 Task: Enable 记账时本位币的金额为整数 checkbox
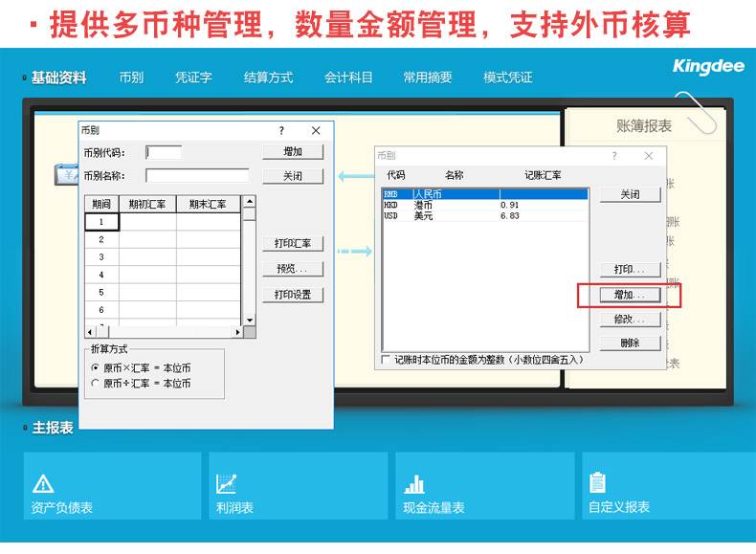pyautogui.click(x=386, y=360)
